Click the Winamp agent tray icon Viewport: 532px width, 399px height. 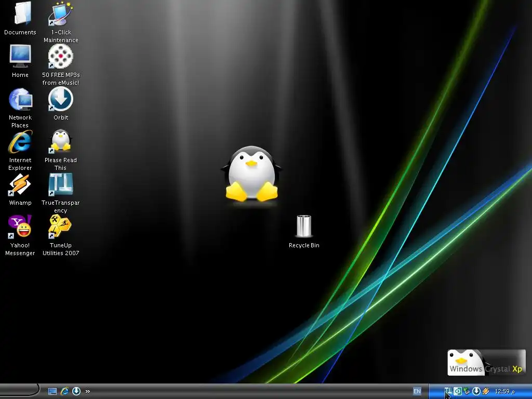coord(486,391)
